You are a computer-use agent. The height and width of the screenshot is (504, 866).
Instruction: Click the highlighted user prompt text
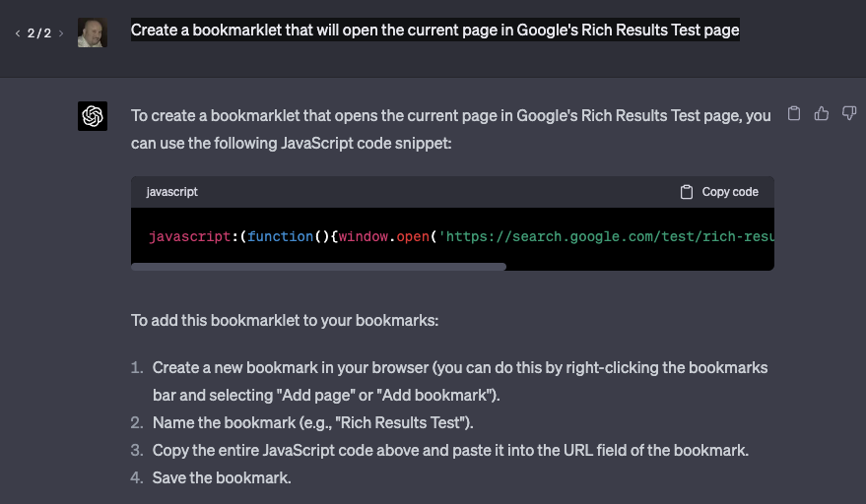point(434,30)
